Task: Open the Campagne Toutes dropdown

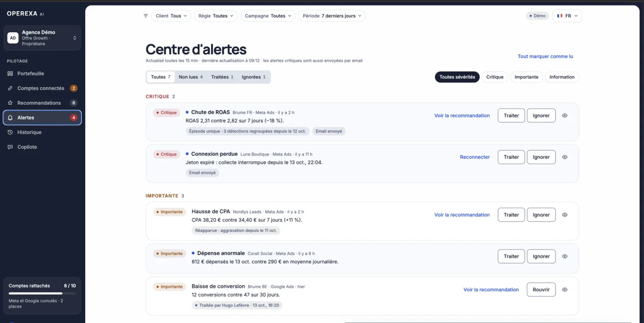Action: point(268,16)
